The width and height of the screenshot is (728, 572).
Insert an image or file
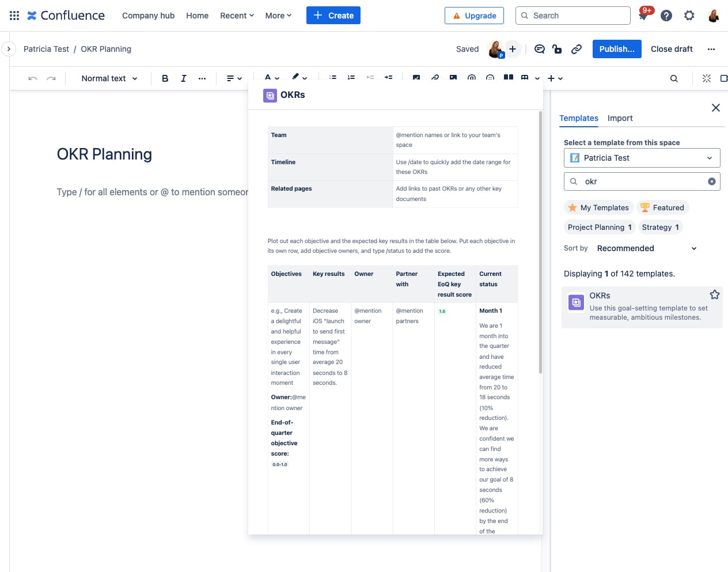point(453,78)
